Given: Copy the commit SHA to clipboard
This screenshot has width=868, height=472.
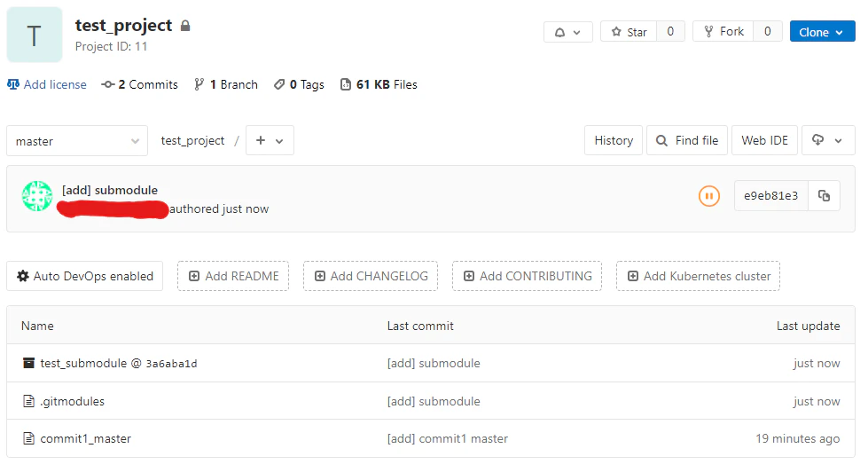Looking at the screenshot, I should click(824, 195).
